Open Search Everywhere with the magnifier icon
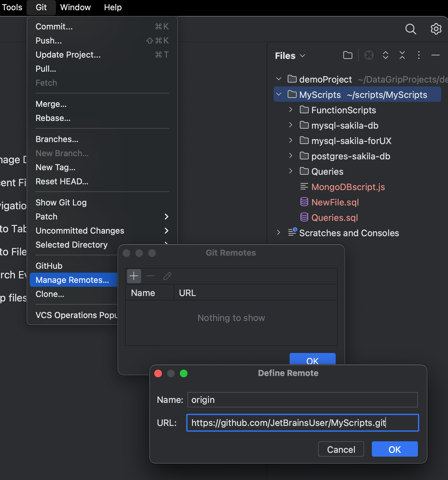Screen dimensions: 448x480 (411, 29)
